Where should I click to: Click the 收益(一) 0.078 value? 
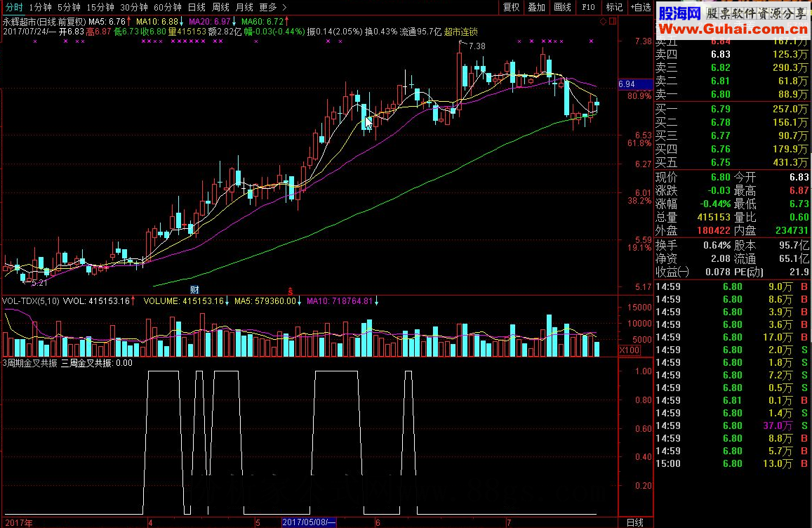click(718, 272)
